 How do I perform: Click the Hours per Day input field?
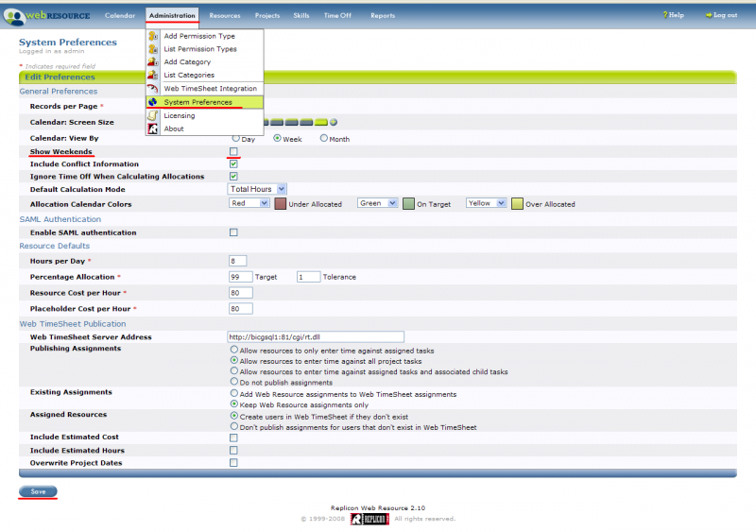coord(238,261)
